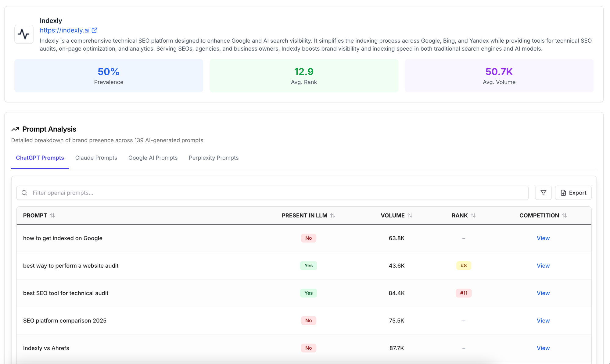This screenshot has height=364, width=610.
Task: Sort by Volume column arrows
Action: pyautogui.click(x=410, y=216)
